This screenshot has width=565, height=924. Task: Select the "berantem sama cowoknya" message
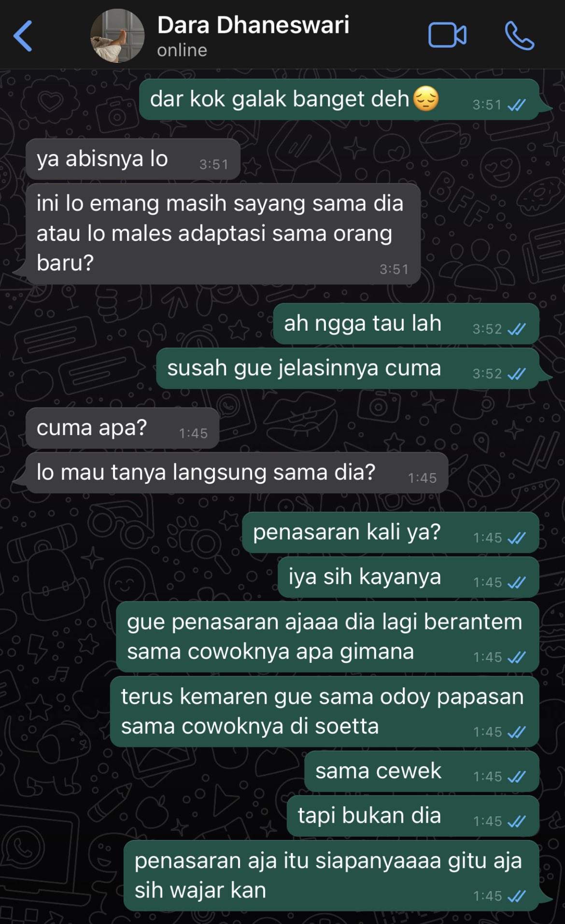click(x=327, y=637)
